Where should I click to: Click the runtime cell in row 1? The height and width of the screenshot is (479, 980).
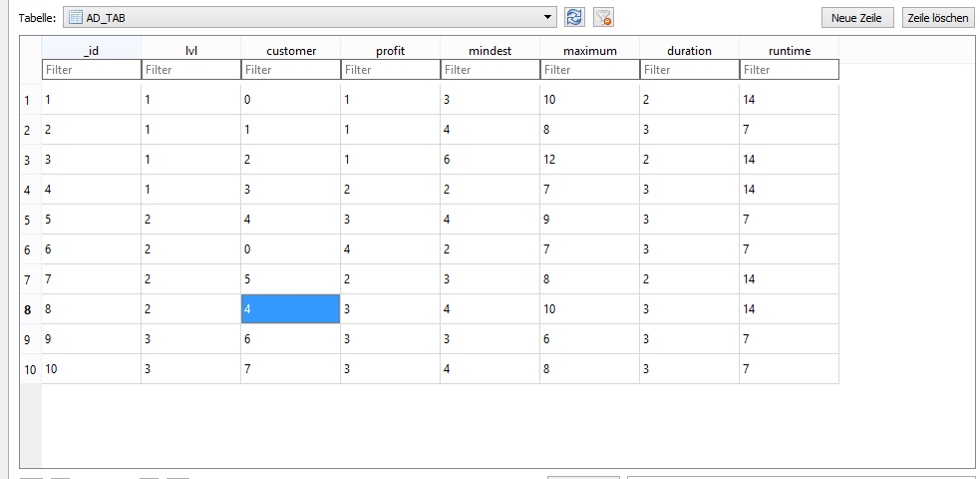[789, 100]
